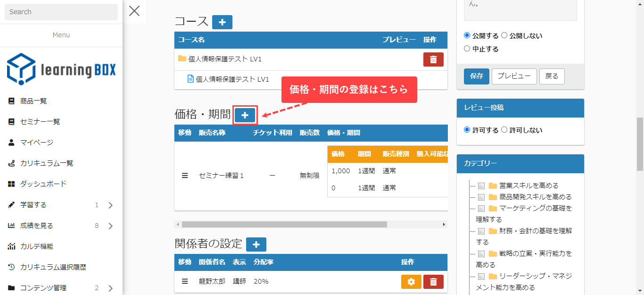Open gear settings for 龍野太郎
Viewport: 644px width, 295px height.
pyautogui.click(x=411, y=282)
